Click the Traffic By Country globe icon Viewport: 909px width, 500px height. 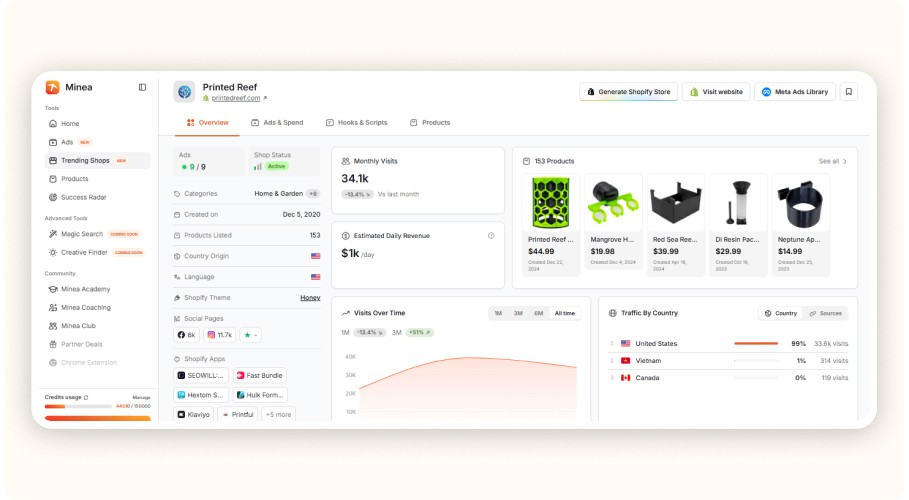coord(613,313)
